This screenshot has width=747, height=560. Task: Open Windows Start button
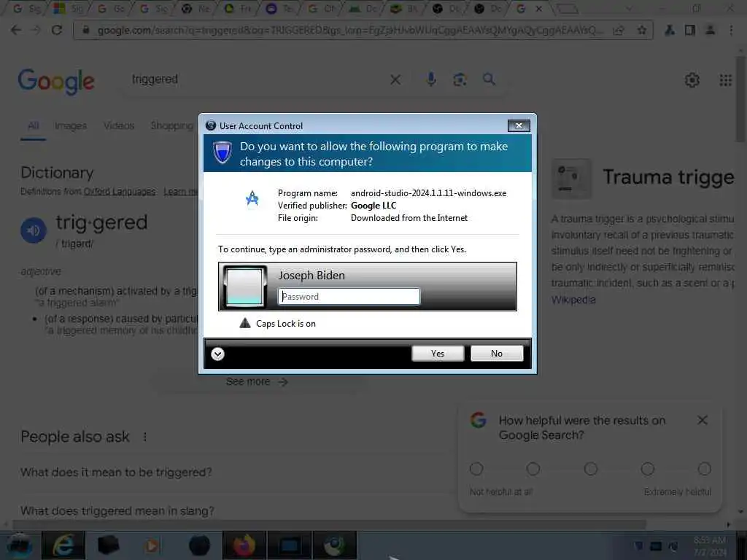19,545
